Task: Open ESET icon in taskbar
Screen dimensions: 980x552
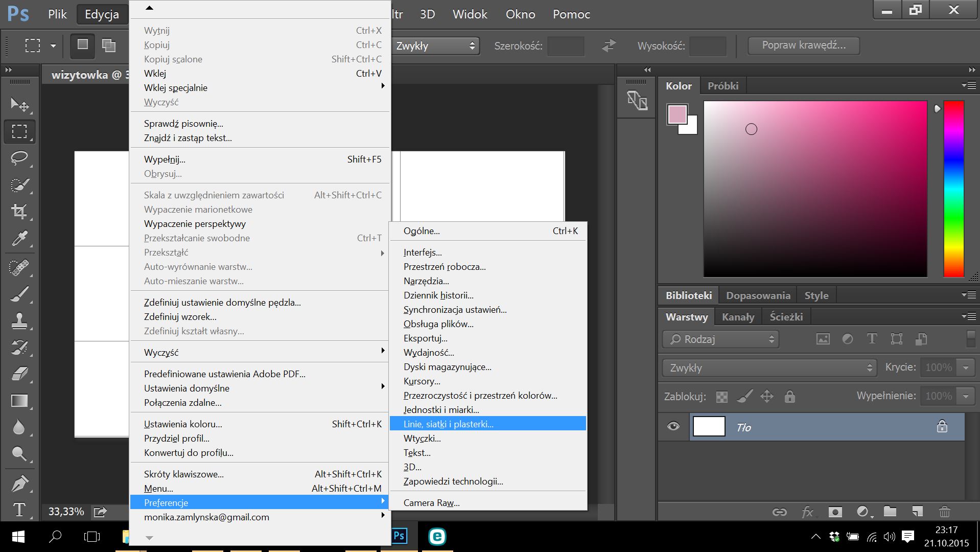Action: (x=437, y=536)
